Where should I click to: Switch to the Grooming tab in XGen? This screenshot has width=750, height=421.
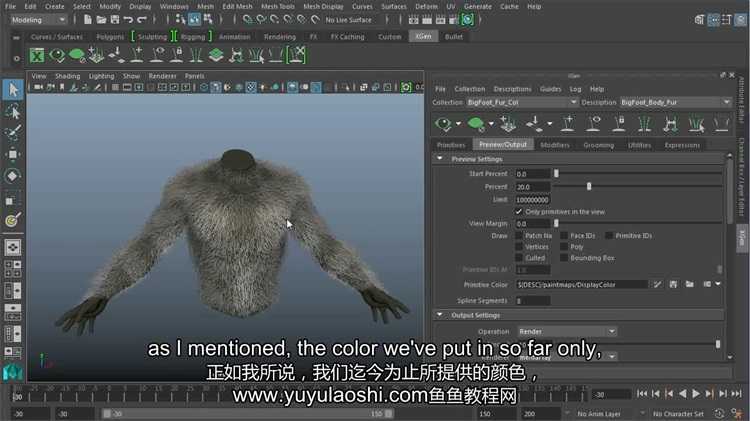[x=598, y=145]
